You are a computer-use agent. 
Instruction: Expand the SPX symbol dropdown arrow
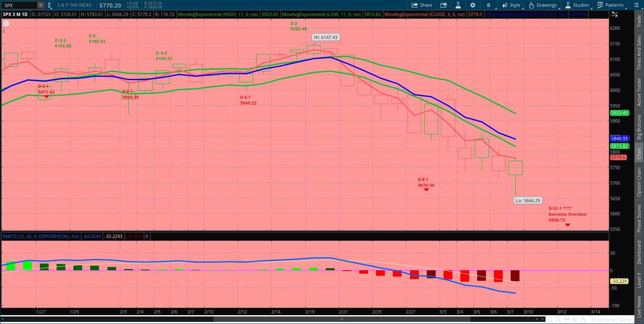coord(40,5)
